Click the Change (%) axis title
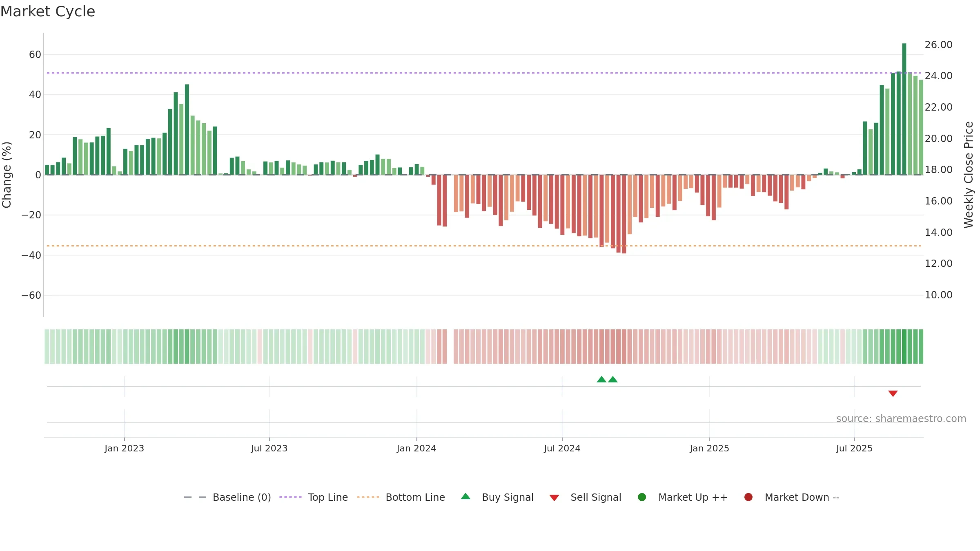Image resolution: width=980 pixels, height=551 pixels. coord(7,175)
